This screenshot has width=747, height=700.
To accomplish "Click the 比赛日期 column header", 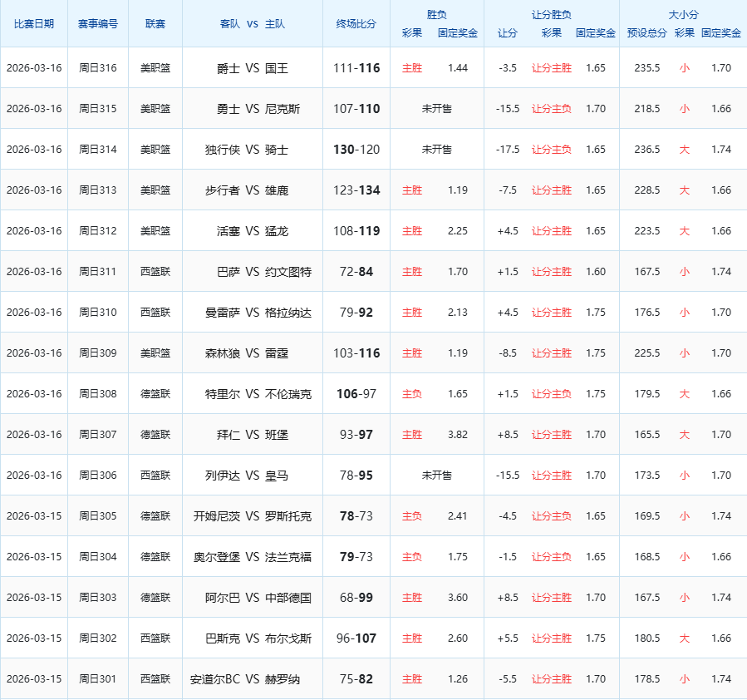I will tap(34, 24).
